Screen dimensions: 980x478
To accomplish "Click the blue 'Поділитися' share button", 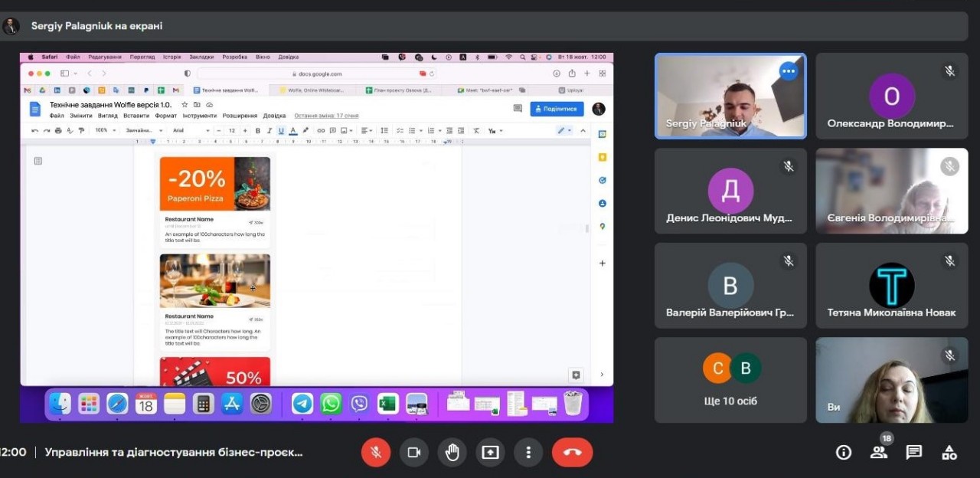I will click(x=557, y=109).
